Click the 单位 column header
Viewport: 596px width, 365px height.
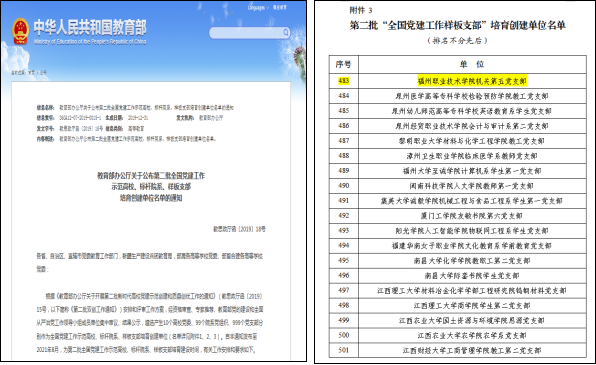pos(472,64)
